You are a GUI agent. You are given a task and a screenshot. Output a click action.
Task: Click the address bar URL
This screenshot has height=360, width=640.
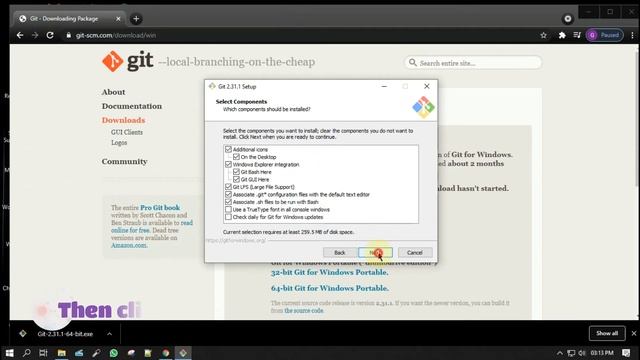(116, 36)
